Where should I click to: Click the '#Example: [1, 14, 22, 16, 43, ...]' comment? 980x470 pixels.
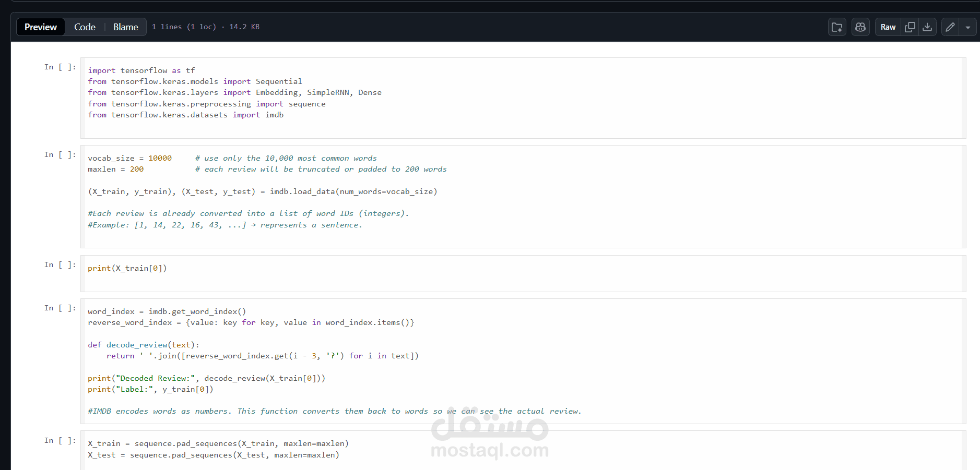(225, 225)
